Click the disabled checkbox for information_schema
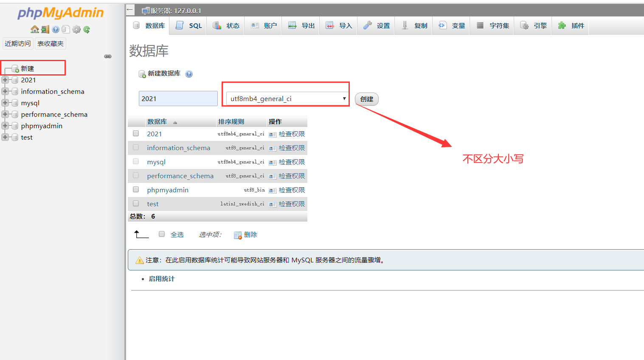This screenshot has width=644, height=360. pyautogui.click(x=136, y=147)
